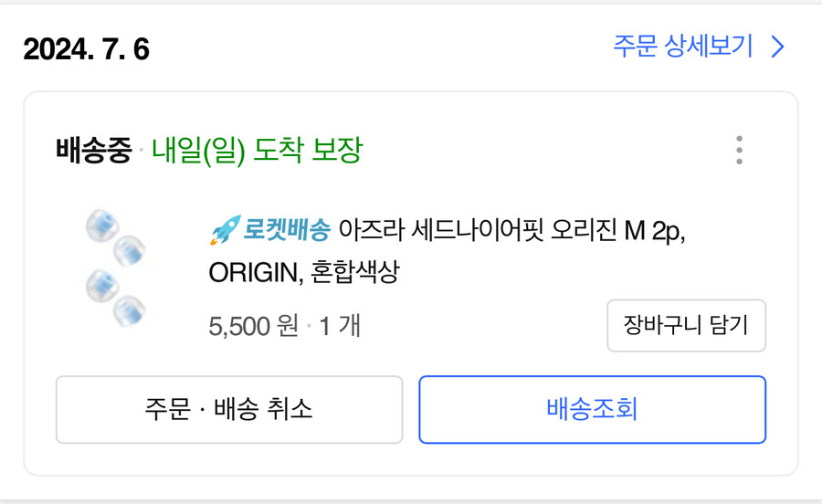Click the rocket icon before 로켓배송
Viewport: 822px width, 504px height.
[x=224, y=231]
